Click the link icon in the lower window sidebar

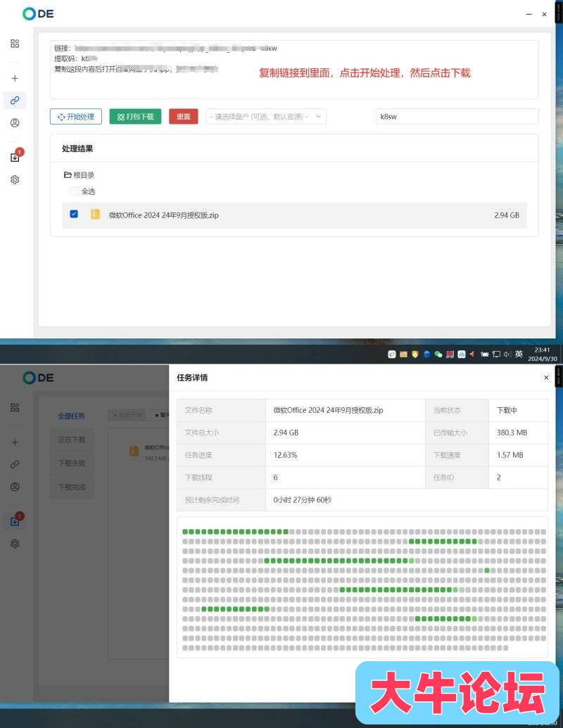15,464
